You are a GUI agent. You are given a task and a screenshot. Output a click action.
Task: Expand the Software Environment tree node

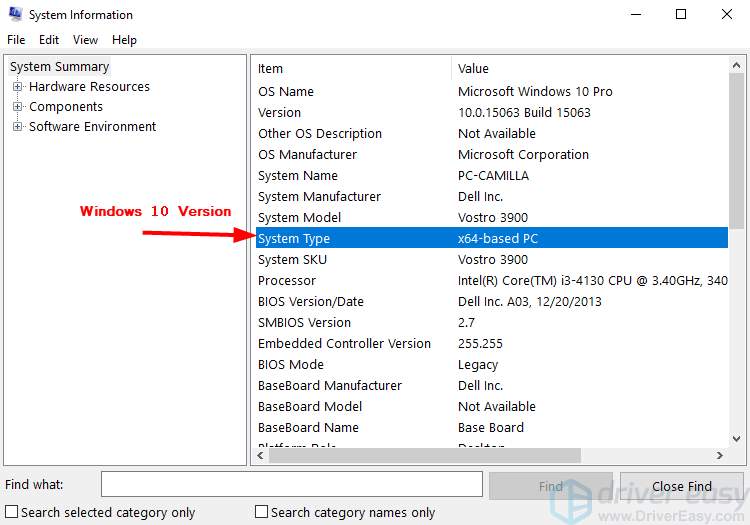[x=17, y=127]
